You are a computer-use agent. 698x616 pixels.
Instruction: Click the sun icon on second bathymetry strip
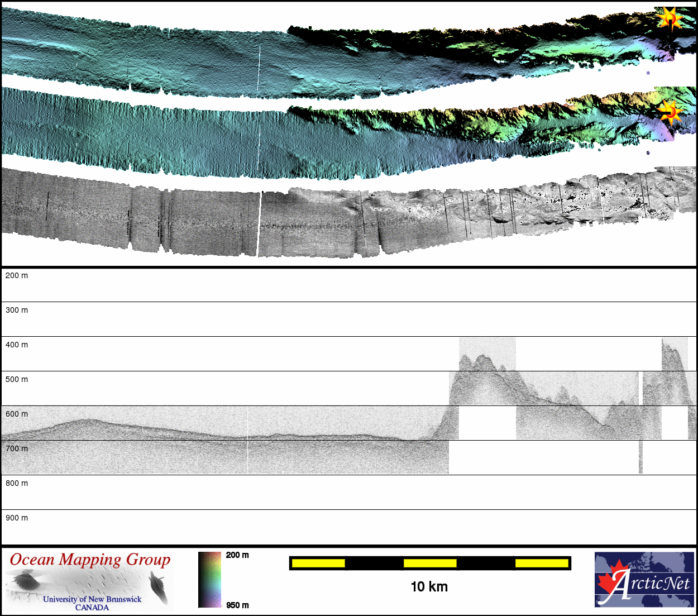[x=669, y=112]
